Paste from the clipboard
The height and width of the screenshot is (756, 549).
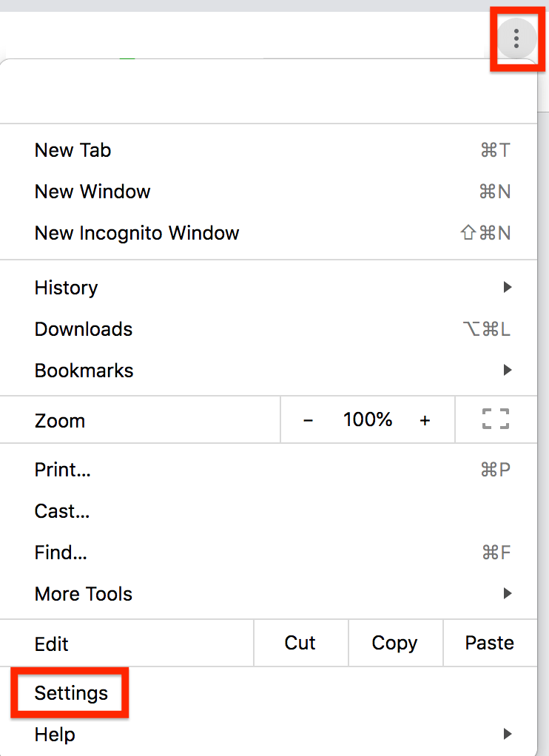(489, 643)
